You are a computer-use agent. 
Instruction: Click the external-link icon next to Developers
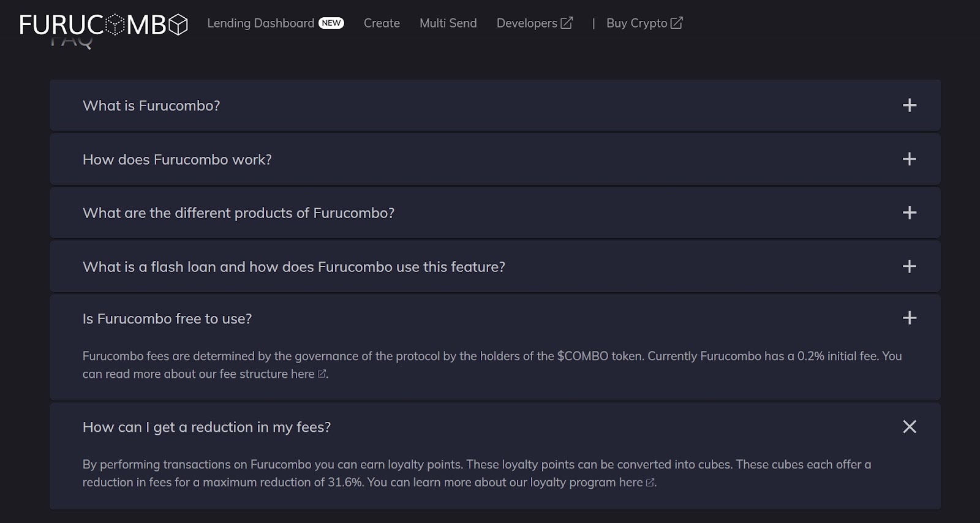tap(567, 23)
